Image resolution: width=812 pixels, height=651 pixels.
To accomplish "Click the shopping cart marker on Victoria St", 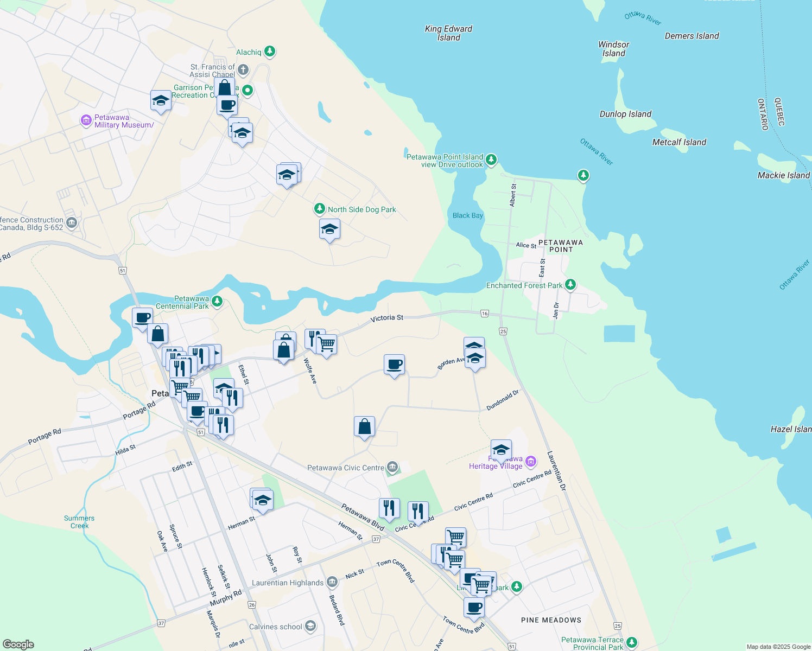I will tap(327, 345).
